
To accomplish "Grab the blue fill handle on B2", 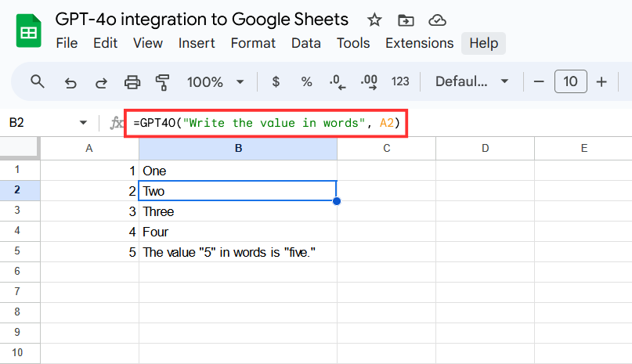I will [x=337, y=200].
